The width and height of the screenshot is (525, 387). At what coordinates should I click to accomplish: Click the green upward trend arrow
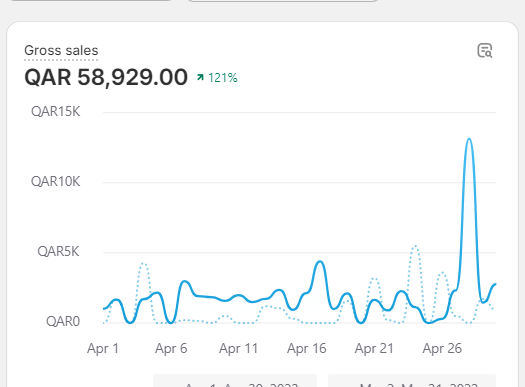200,78
